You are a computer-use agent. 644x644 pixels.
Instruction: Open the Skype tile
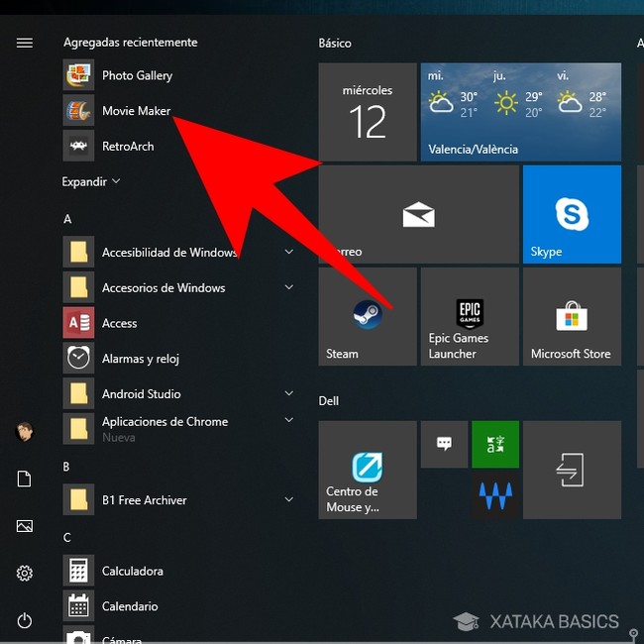[572, 215]
